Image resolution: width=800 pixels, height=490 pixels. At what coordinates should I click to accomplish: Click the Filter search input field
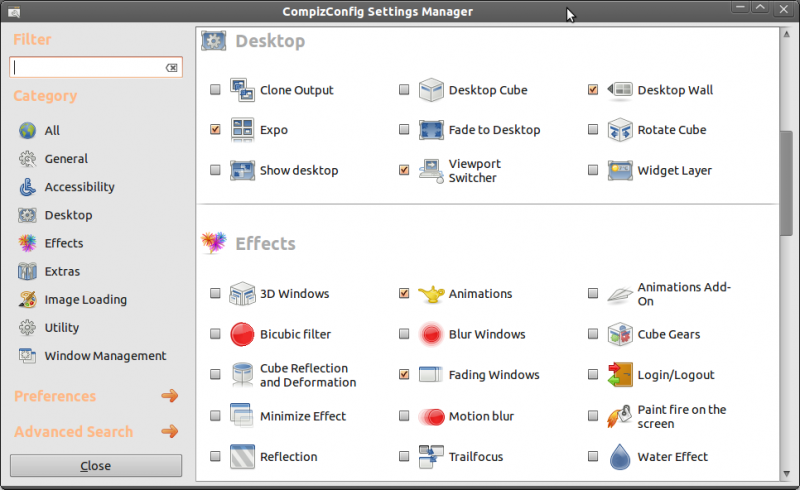click(88, 67)
